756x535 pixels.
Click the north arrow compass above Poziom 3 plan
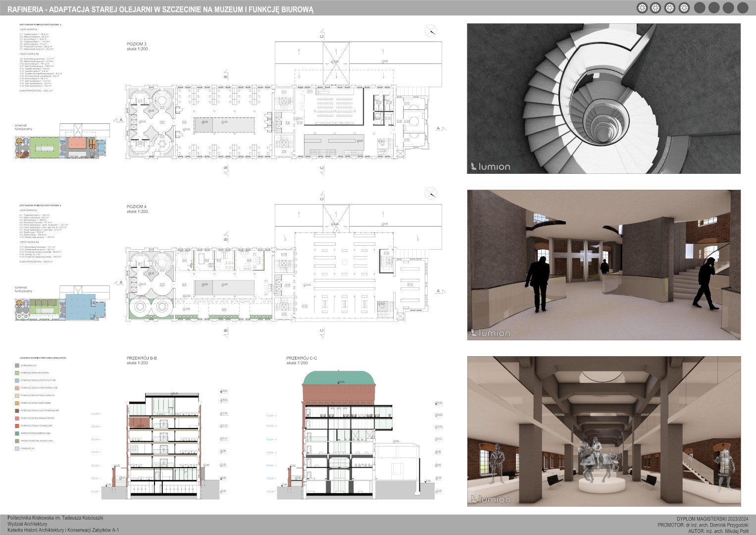coord(431,31)
